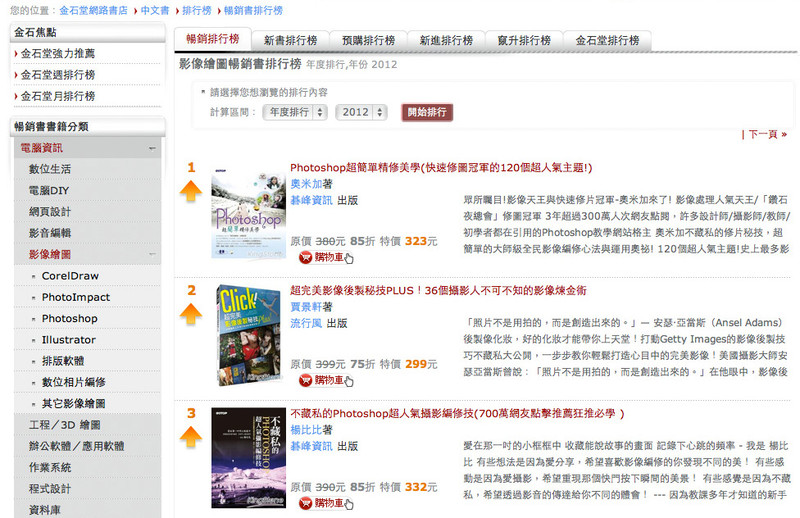Screen dimensions: 800x518
Task: Select 辦公軟體/應用軟體 category
Action: coord(77,446)
